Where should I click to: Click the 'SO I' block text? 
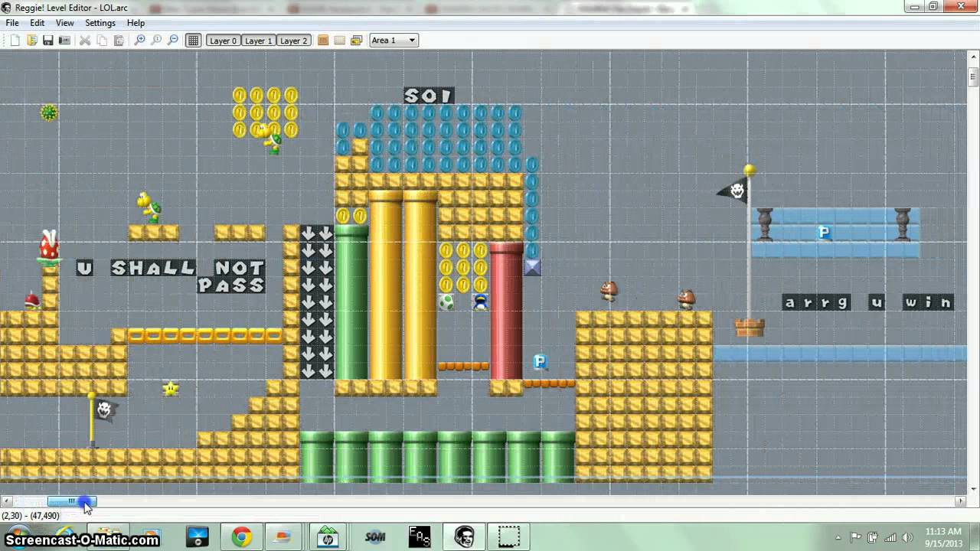429,96
